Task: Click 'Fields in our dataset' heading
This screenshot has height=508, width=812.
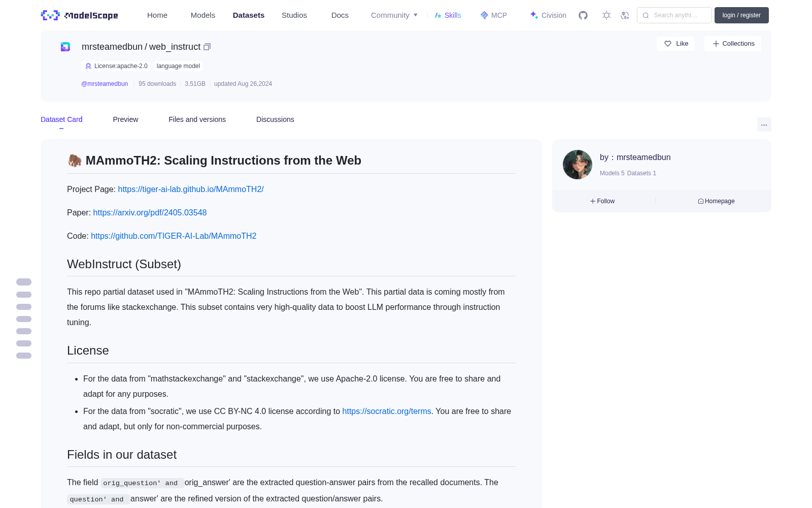Action: [122, 455]
